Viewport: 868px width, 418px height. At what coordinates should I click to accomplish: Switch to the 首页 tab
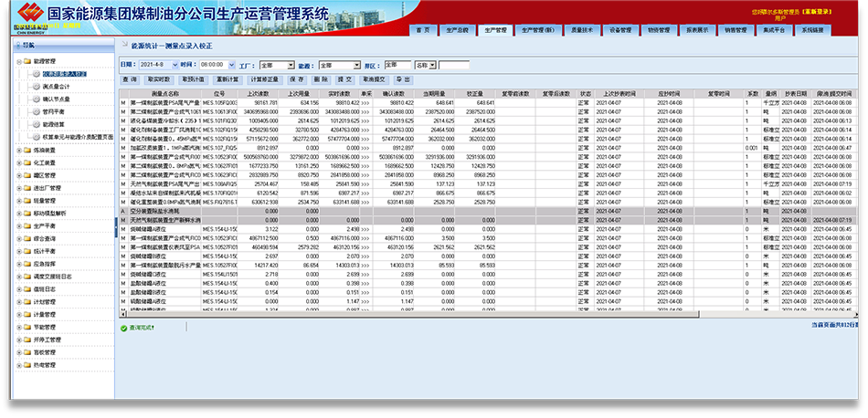click(423, 30)
